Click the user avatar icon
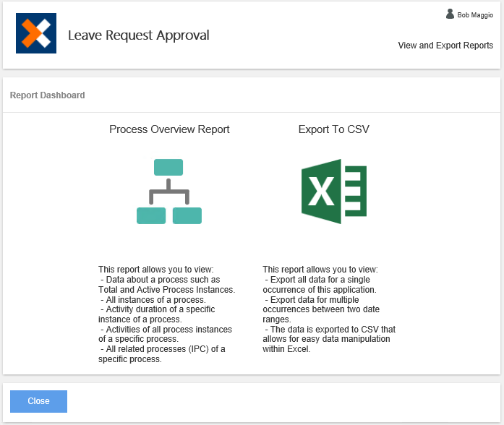The image size is (504, 425). pos(450,14)
